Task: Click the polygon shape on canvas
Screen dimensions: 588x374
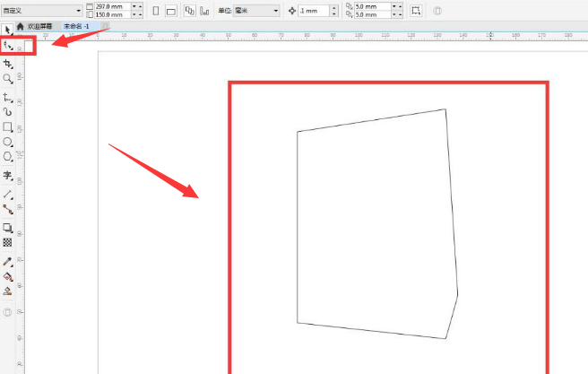Action: pyautogui.click(x=376, y=224)
